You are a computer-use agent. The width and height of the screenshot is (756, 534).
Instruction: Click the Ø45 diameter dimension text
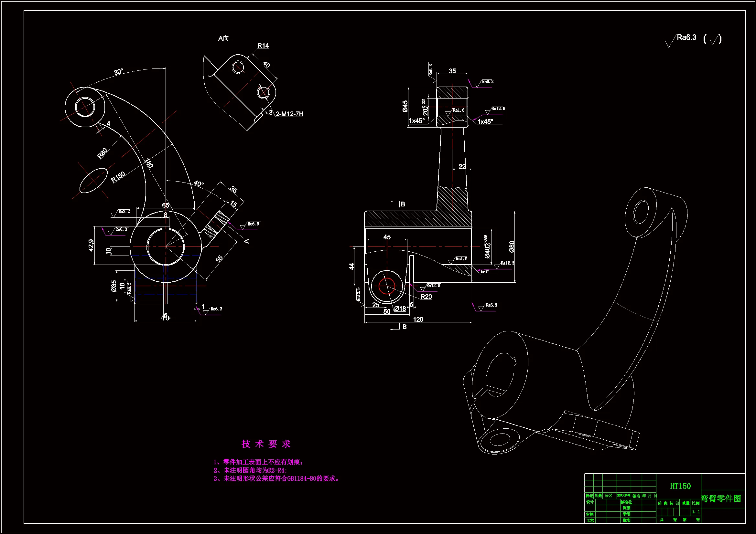tap(405, 106)
